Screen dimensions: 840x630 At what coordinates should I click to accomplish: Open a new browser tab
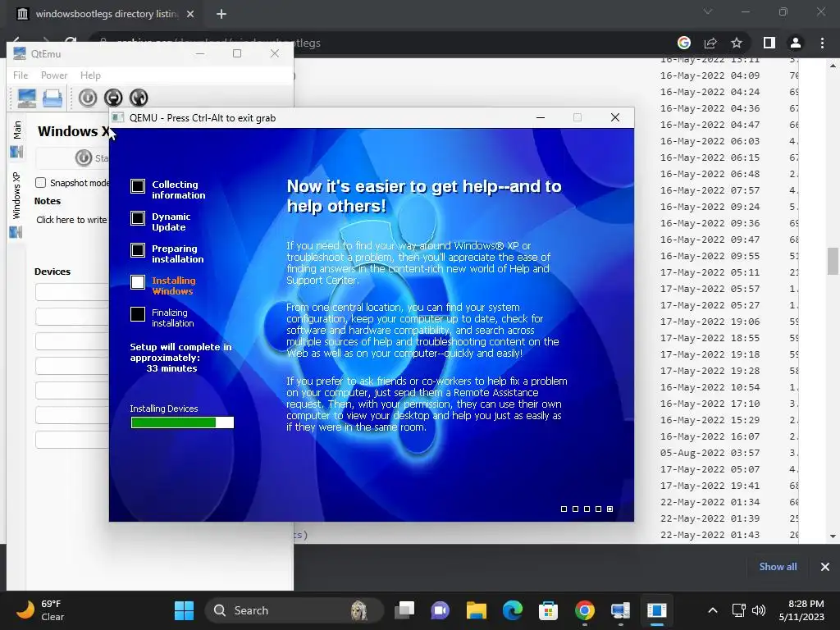click(x=221, y=14)
